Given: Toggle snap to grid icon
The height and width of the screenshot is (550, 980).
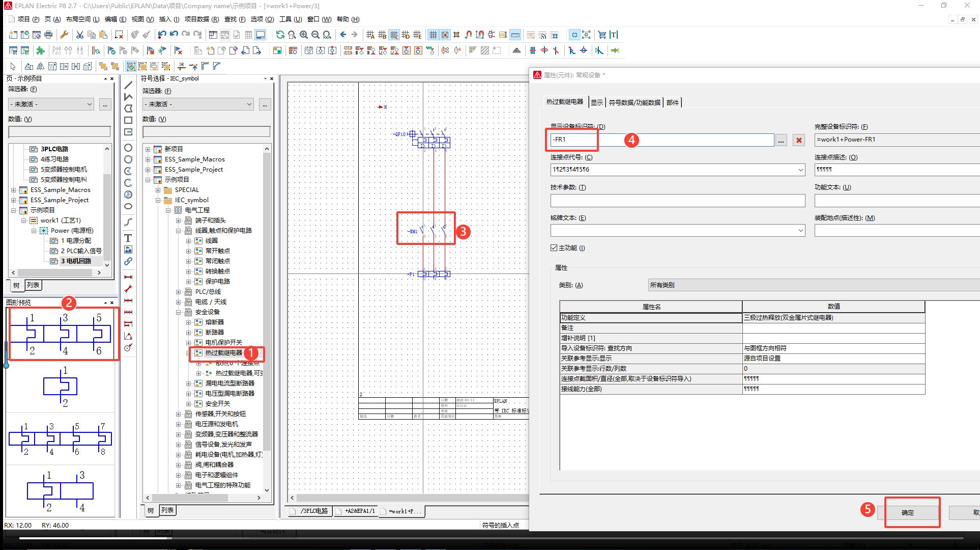Looking at the screenshot, I should (x=445, y=35).
